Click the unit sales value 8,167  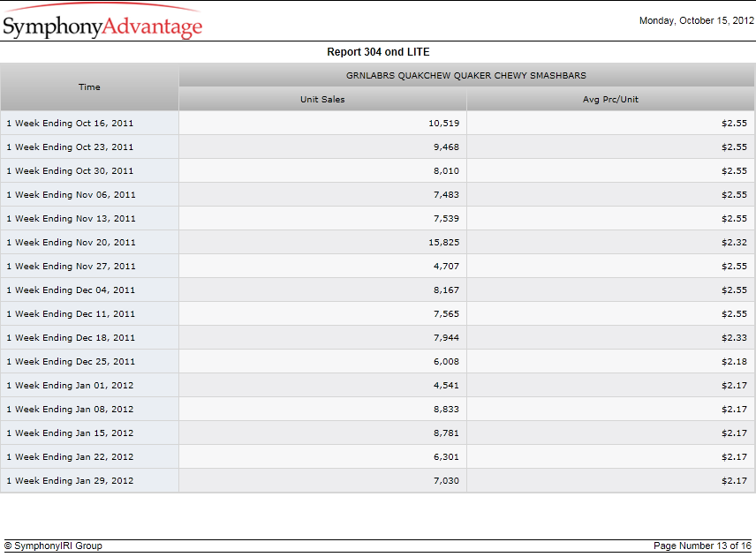[447, 290]
